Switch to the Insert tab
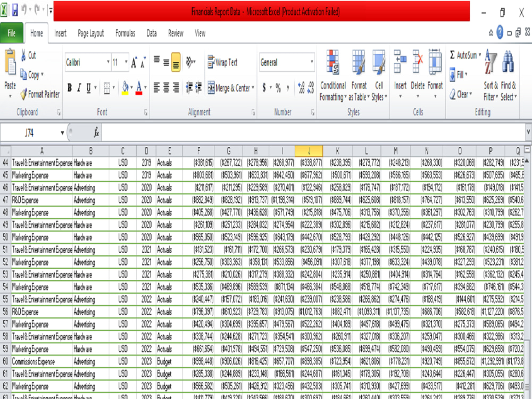 point(61,33)
